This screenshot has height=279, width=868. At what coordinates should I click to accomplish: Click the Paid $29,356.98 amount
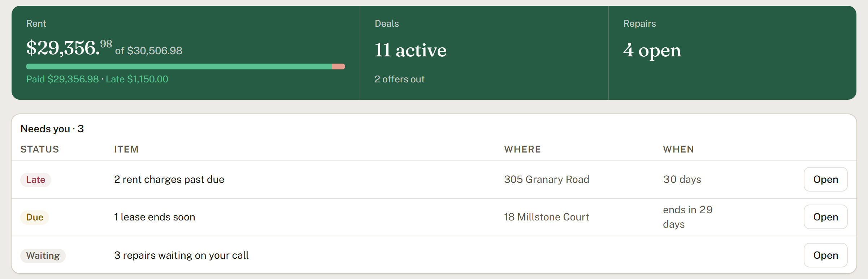[x=62, y=79]
